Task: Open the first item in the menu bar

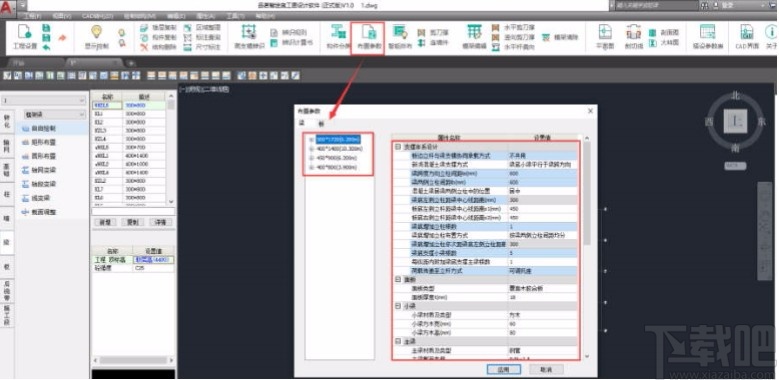Action: pos(32,16)
